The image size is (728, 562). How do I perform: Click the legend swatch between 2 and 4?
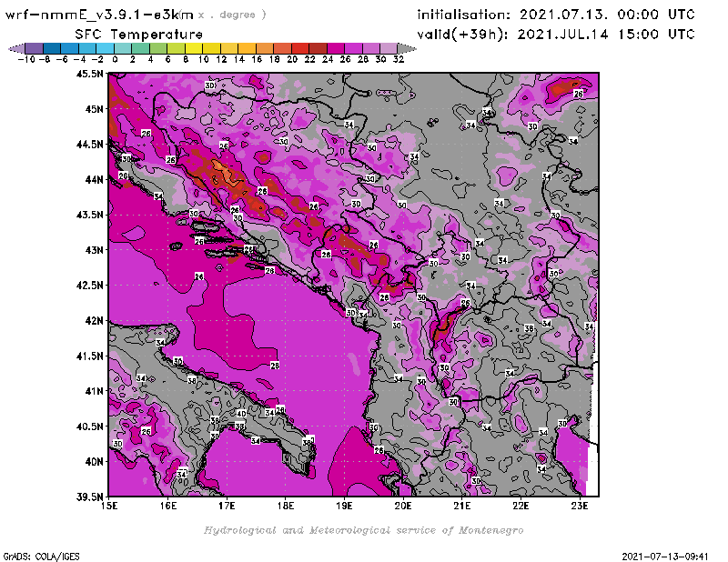point(141,48)
